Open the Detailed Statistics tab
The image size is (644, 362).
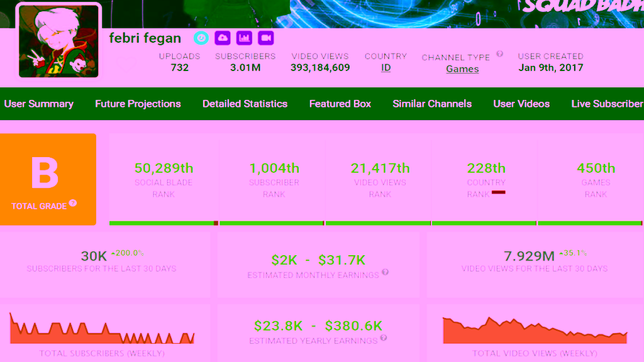click(245, 104)
